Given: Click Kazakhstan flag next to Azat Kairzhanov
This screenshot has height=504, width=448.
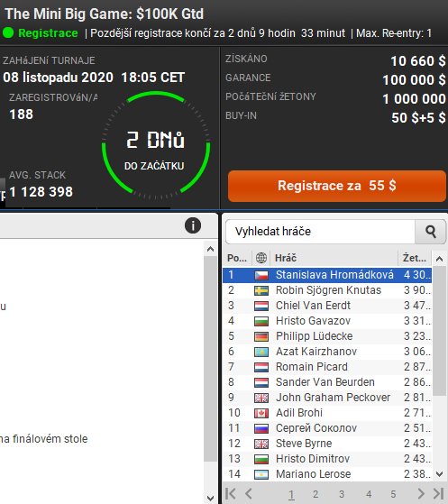Looking at the screenshot, I should 261,352.
